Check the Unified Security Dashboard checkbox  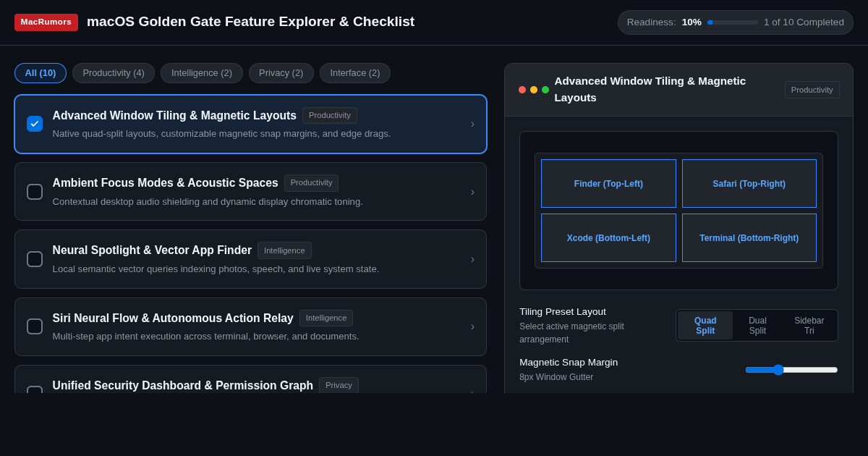(35, 389)
